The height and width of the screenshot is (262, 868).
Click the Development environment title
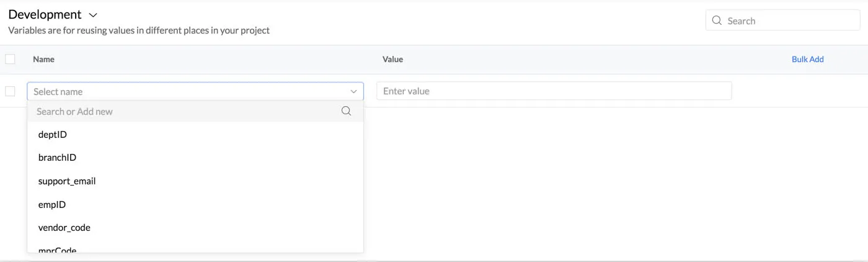(x=45, y=14)
